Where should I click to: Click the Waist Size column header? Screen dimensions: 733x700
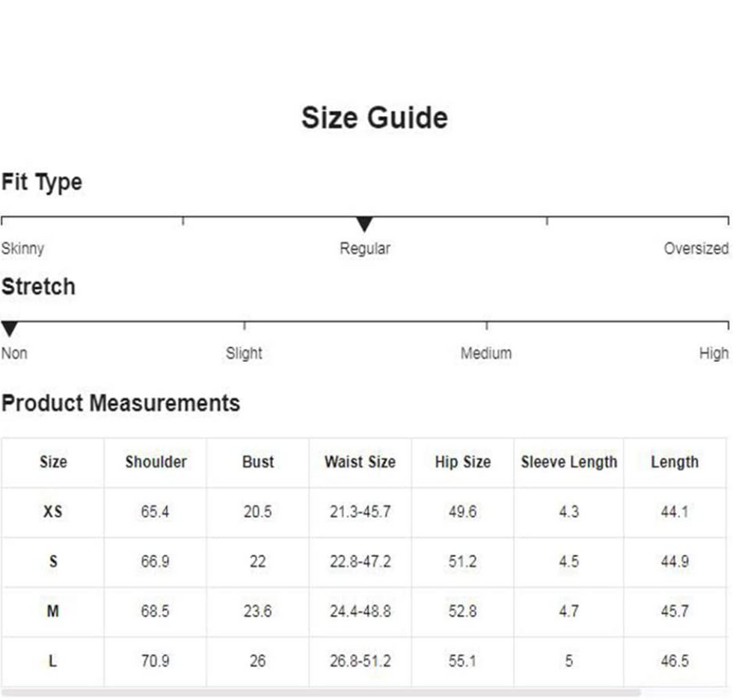360,462
